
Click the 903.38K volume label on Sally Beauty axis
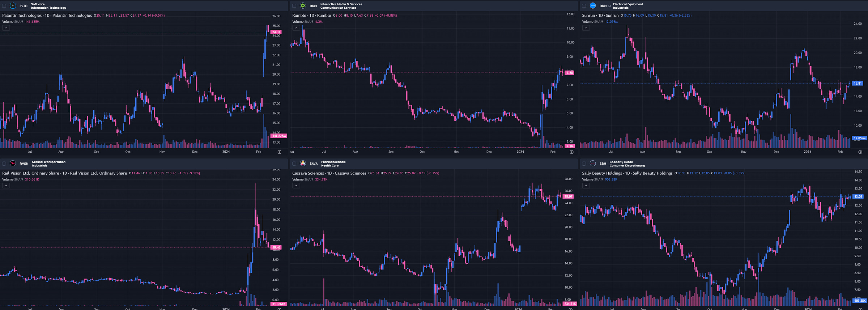860,301
